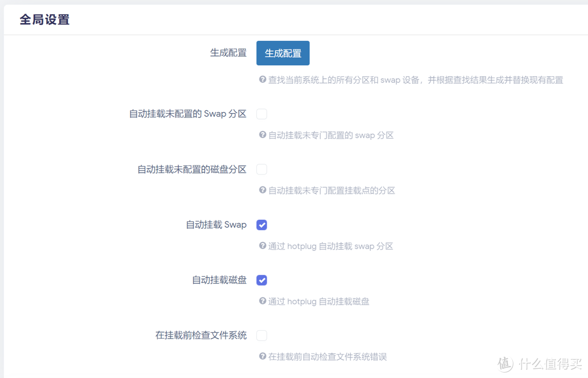
Task: Click the question mark icon for swap 分区 hint
Action: (x=262, y=135)
